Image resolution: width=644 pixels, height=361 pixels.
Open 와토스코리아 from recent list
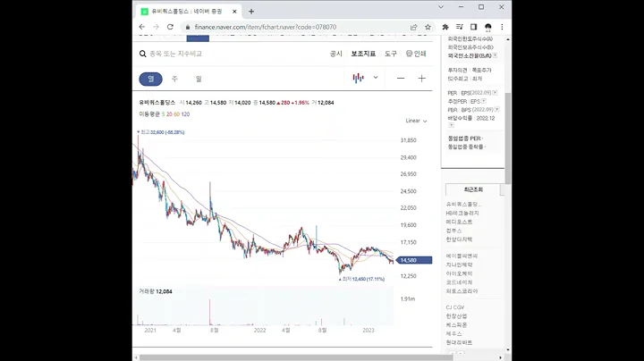pos(462,290)
